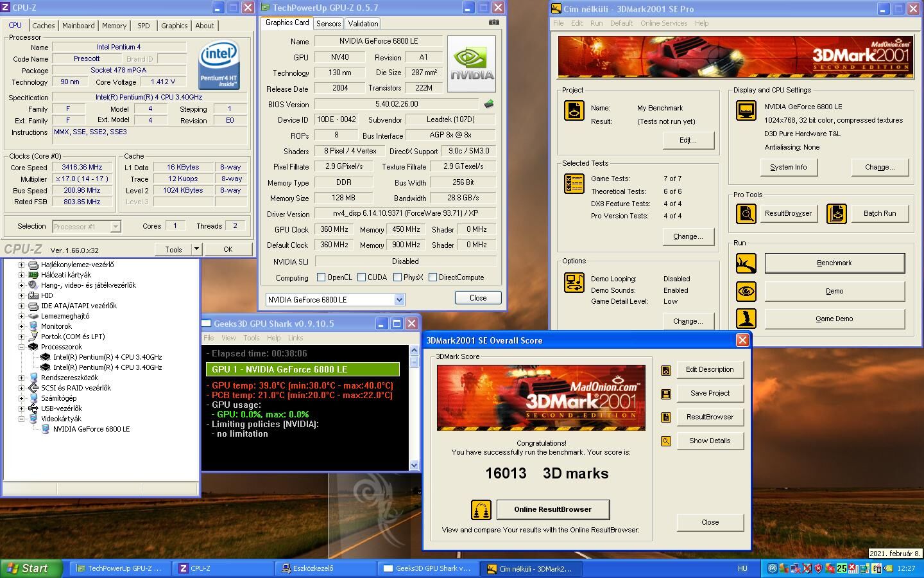Viewport: 924px width, 578px height.
Task: Toggle the CUDA checkbox in GPU-Z
Action: (361, 277)
